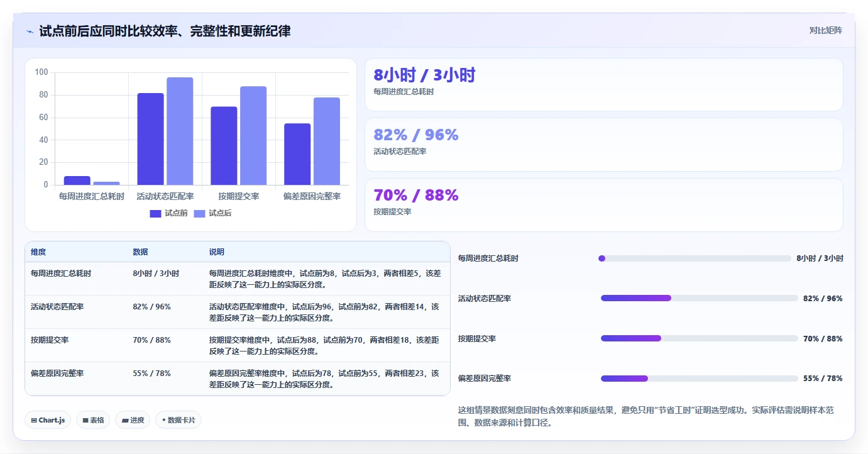Screen dimensions: 868x454
Task: Click the 试点前 bar for 每周进度汇总耗时
Action: tap(77, 180)
